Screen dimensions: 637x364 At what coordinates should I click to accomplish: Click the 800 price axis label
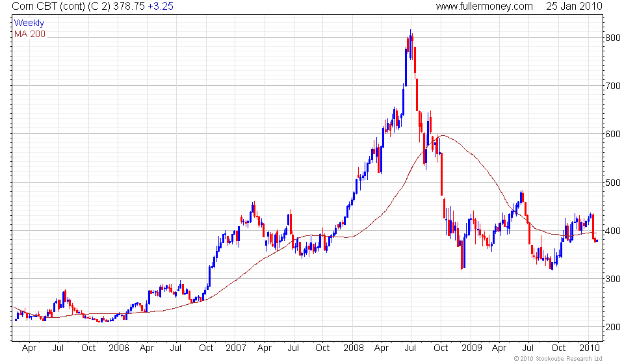tap(612, 38)
